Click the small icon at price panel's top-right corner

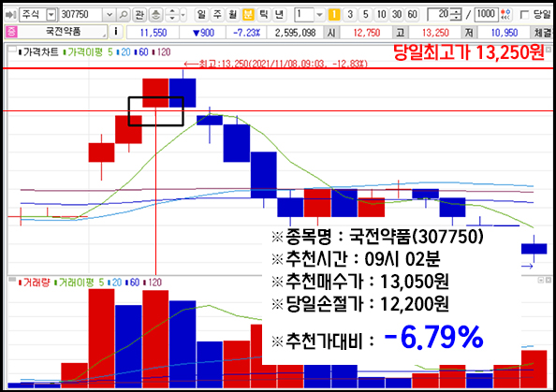(x=549, y=50)
